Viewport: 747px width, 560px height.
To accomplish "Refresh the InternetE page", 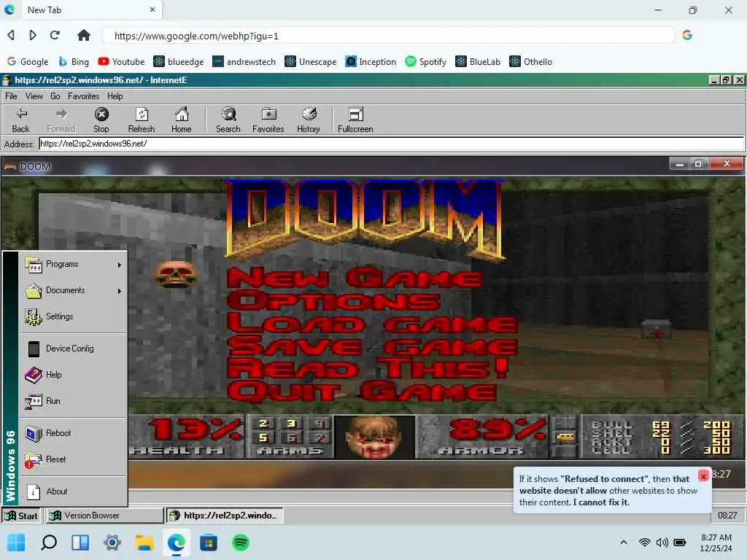I will click(142, 120).
